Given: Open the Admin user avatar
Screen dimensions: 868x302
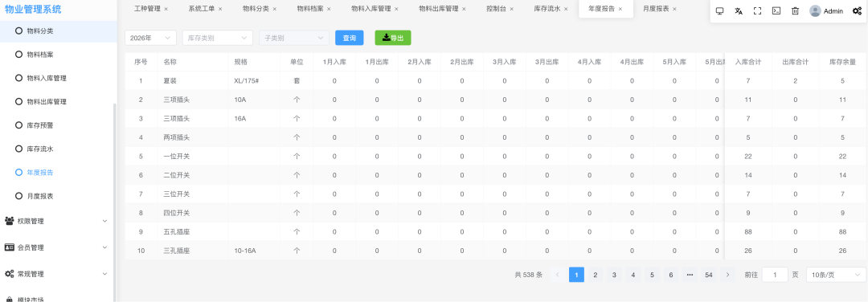Looking at the screenshot, I should [815, 11].
